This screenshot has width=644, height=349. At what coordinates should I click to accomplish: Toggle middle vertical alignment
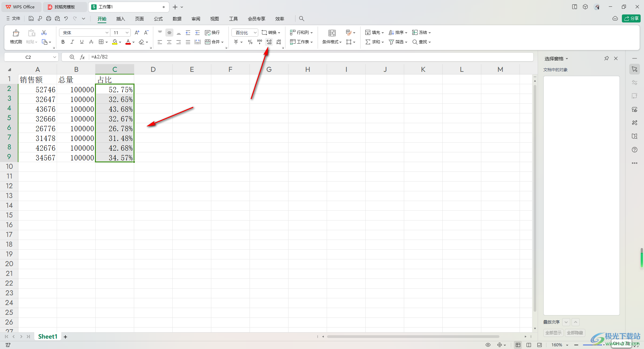click(169, 33)
